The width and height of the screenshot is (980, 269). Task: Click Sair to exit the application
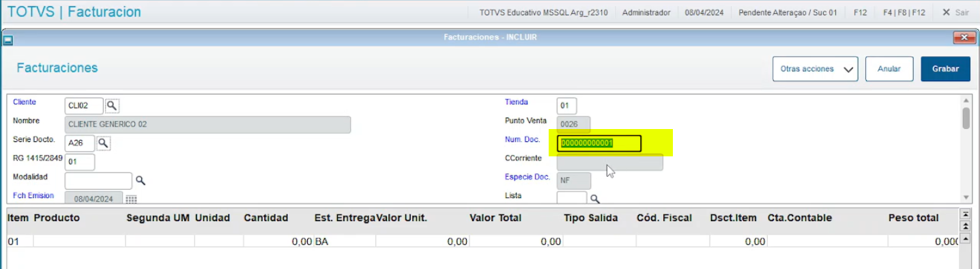955,12
